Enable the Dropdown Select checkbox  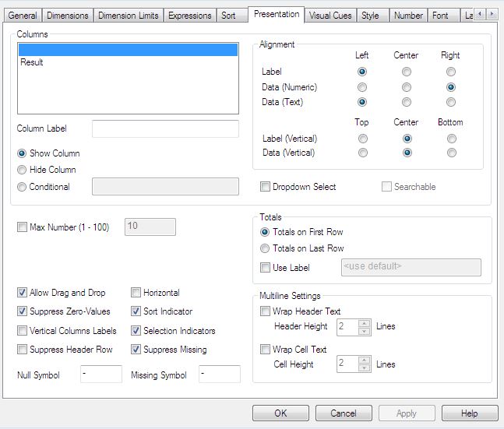click(x=266, y=187)
